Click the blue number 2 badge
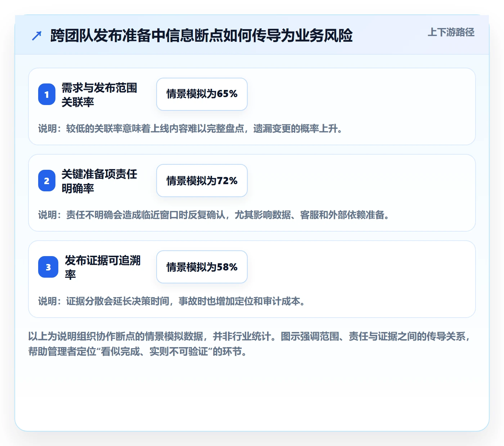 (x=47, y=181)
